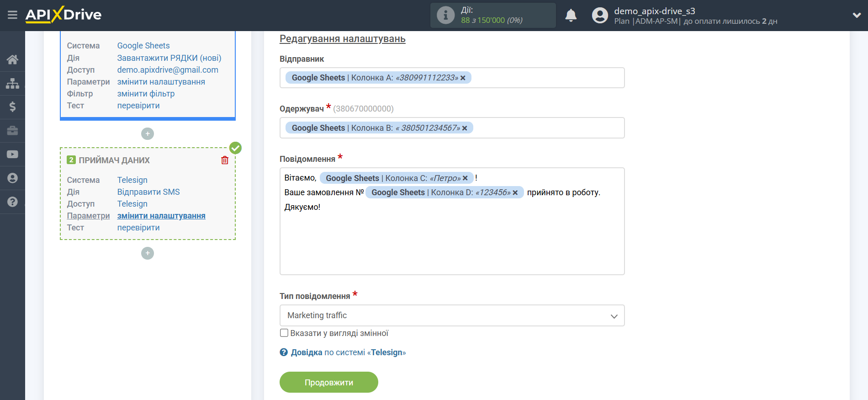Click inside Повідомлення text area
This screenshot has width=868, height=400.
click(x=452, y=221)
